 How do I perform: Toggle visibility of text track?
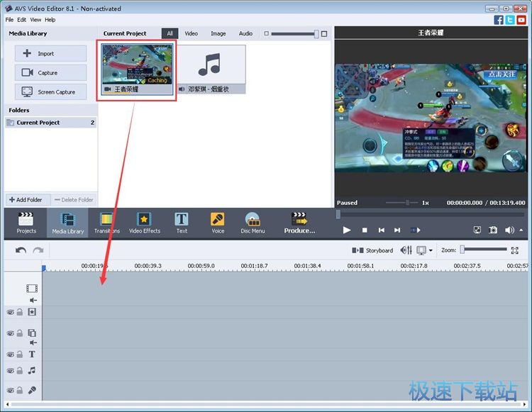tap(11, 355)
